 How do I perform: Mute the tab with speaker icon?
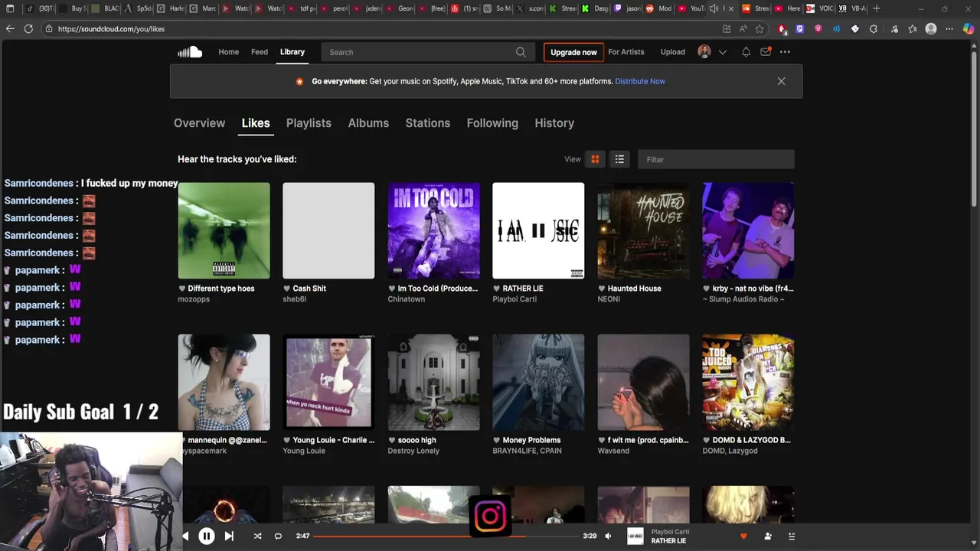pyautogui.click(x=714, y=8)
